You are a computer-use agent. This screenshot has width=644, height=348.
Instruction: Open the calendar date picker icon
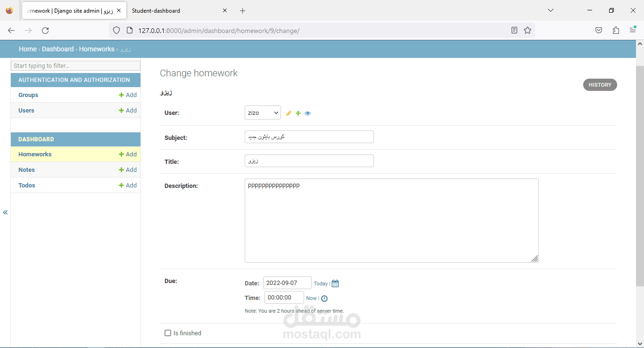[335, 283]
